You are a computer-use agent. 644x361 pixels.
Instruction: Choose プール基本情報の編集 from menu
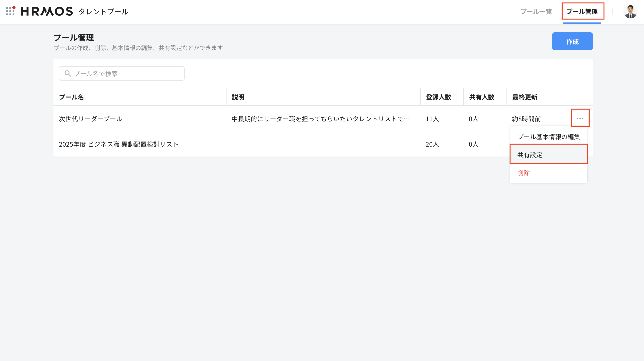[x=549, y=137]
